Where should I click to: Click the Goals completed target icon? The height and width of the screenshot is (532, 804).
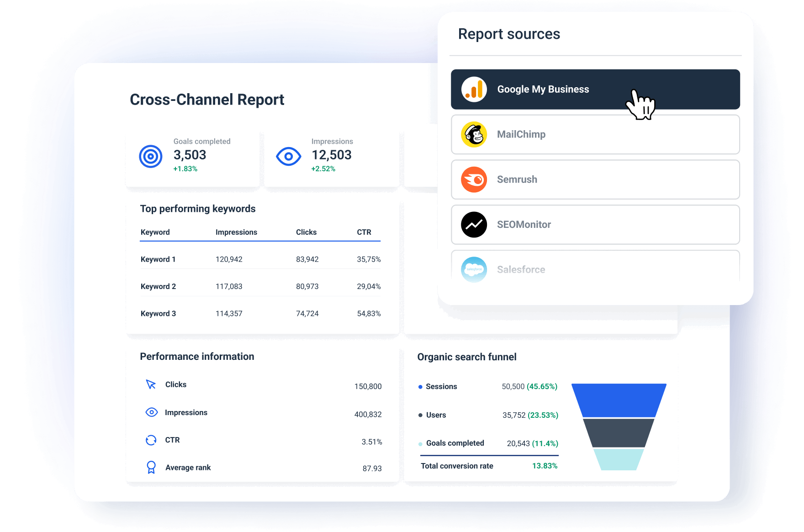(151, 156)
